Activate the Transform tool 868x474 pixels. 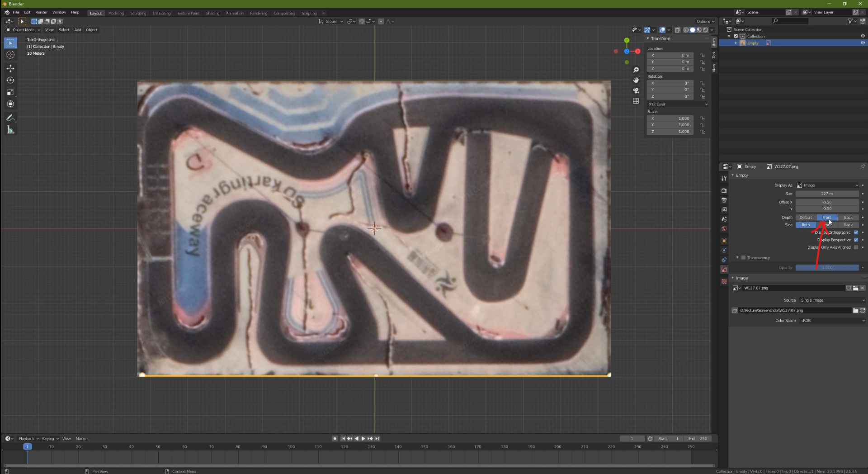[x=10, y=104]
